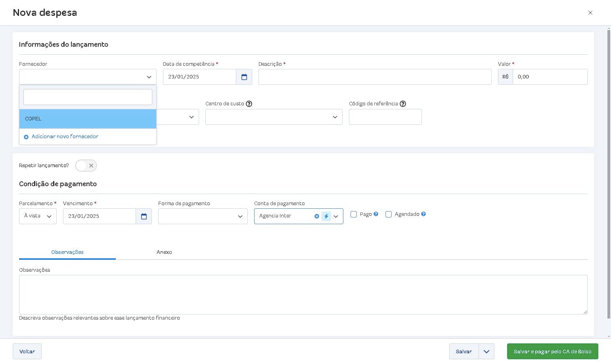The width and height of the screenshot is (611, 364).
Task: Toggle the Repetir lançamento switch
Action: coord(86,166)
